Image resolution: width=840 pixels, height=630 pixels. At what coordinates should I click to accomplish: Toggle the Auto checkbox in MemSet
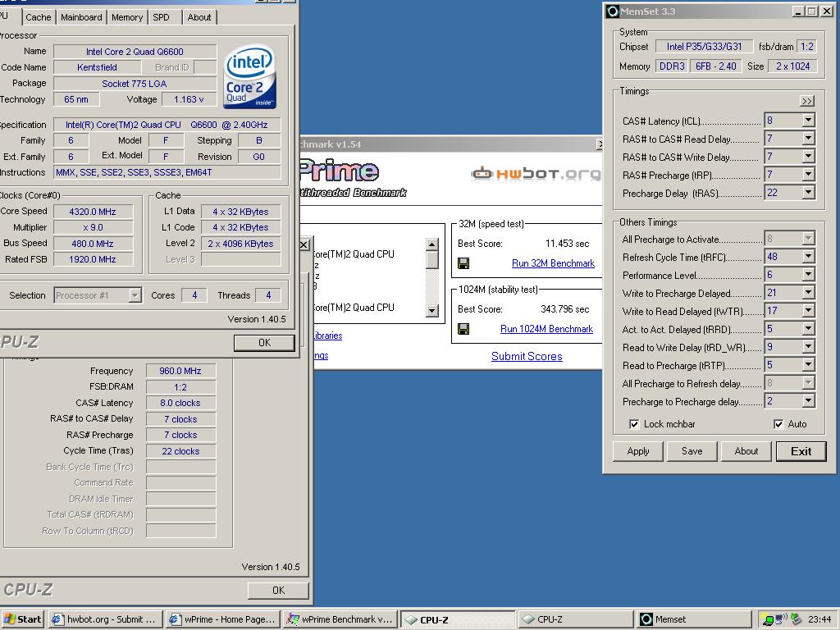tap(778, 424)
